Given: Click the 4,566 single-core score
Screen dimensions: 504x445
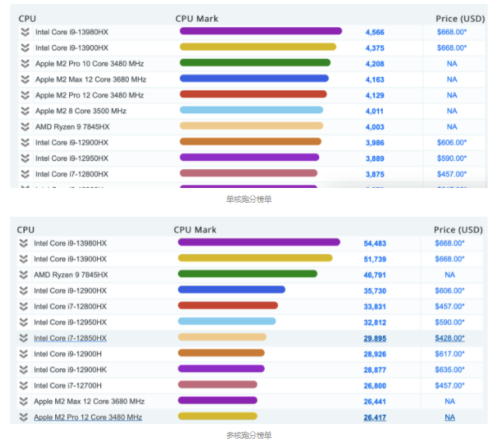Looking at the screenshot, I should [375, 32].
